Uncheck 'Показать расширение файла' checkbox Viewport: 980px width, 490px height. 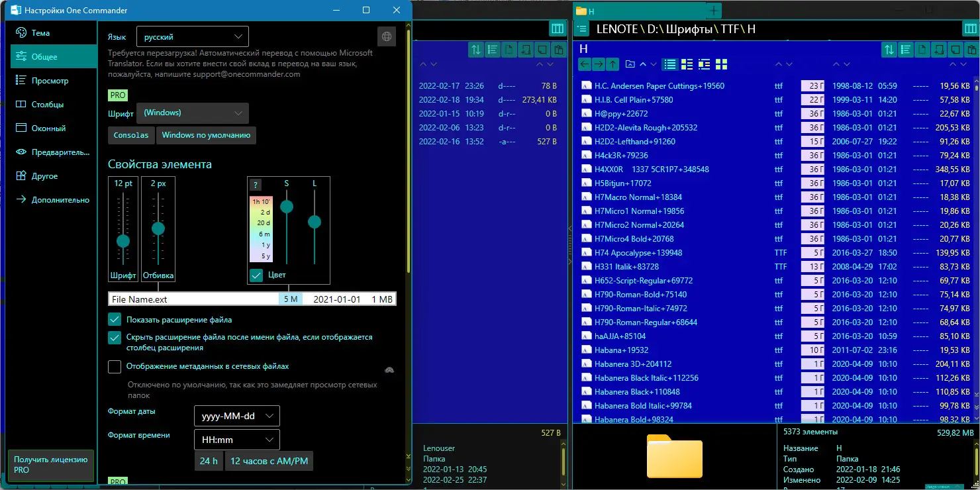(115, 320)
